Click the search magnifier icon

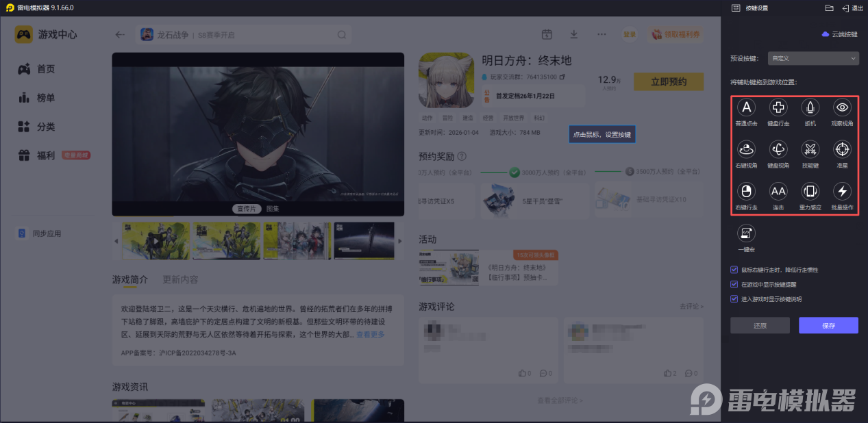[341, 35]
